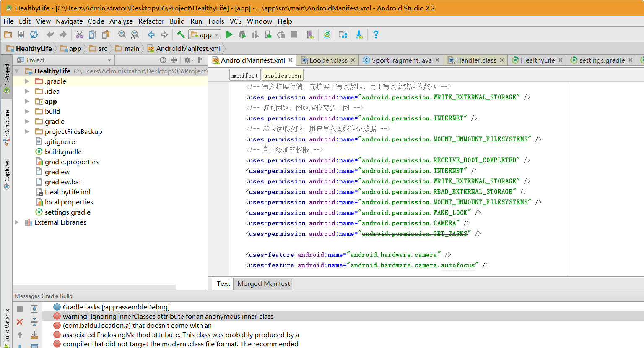
Task: Click the Copy icon in toolbar
Action: [x=93, y=34]
